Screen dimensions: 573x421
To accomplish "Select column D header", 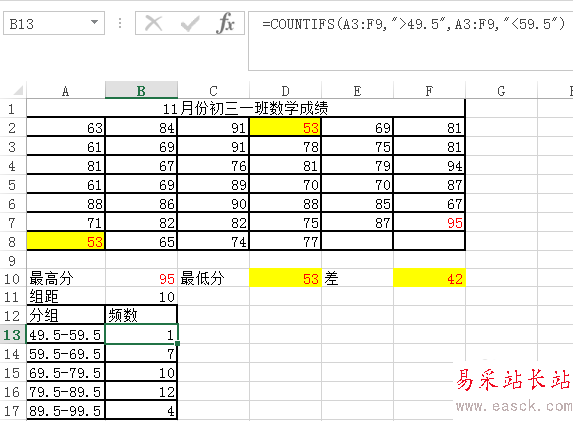I will pyautogui.click(x=285, y=90).
